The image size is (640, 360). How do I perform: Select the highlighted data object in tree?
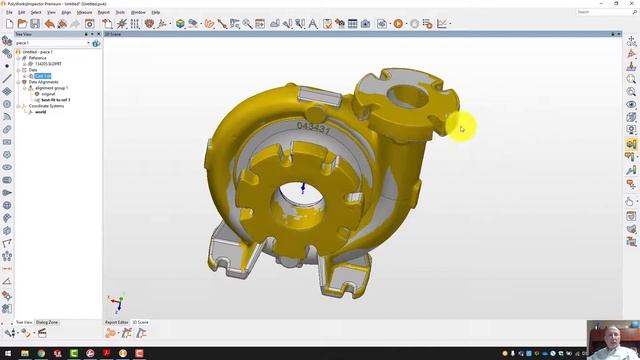(43, 76)
